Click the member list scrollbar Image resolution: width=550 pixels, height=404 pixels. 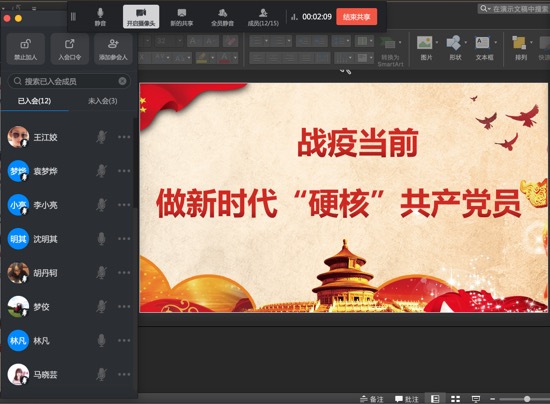click(135, 163)
